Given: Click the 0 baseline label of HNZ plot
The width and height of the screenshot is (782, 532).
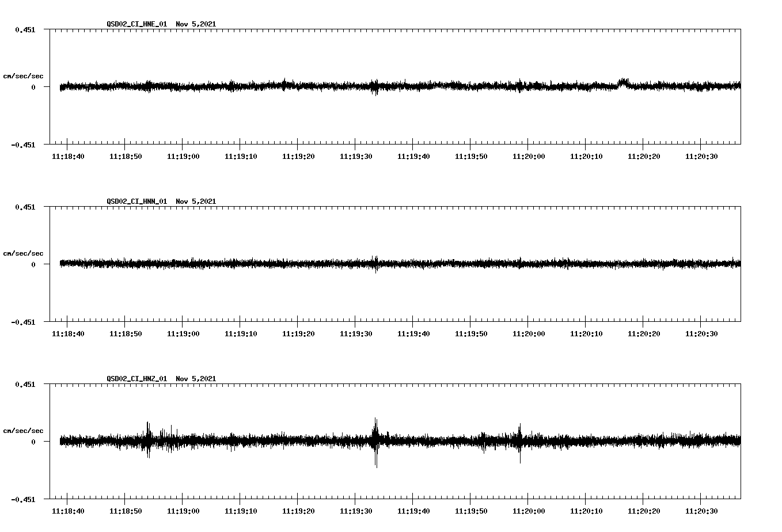Looking at the screenshot, I should 33,442.
